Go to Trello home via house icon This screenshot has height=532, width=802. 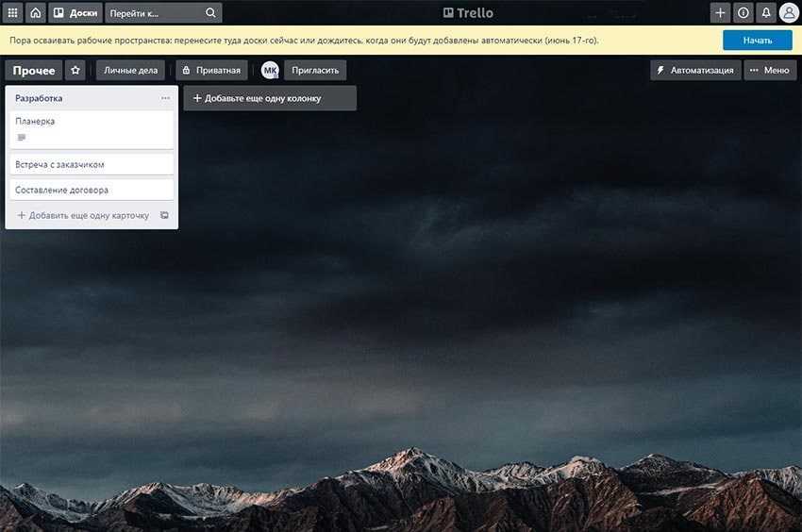[36, 13]
